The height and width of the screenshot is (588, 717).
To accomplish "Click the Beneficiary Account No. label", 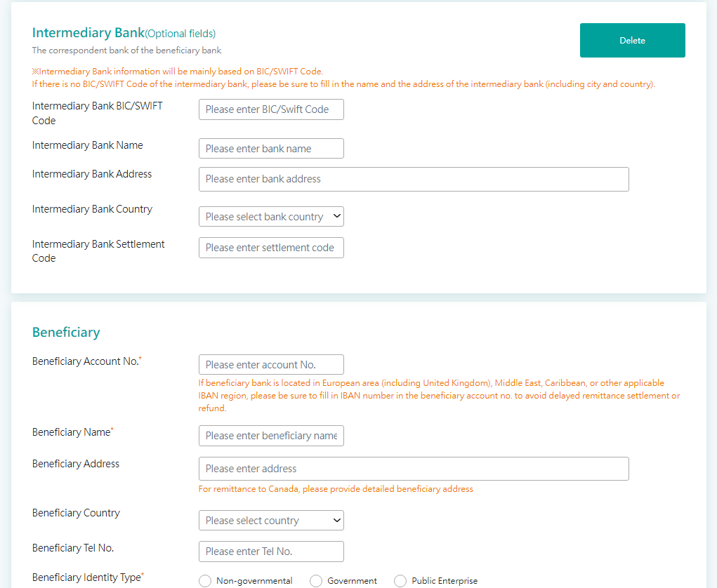I will [x=87, y=361].
